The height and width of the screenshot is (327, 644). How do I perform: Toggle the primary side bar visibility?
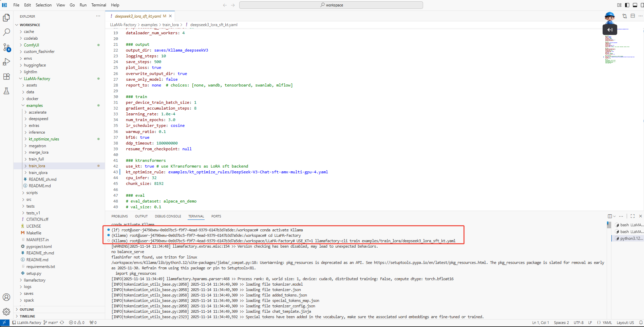627,5
